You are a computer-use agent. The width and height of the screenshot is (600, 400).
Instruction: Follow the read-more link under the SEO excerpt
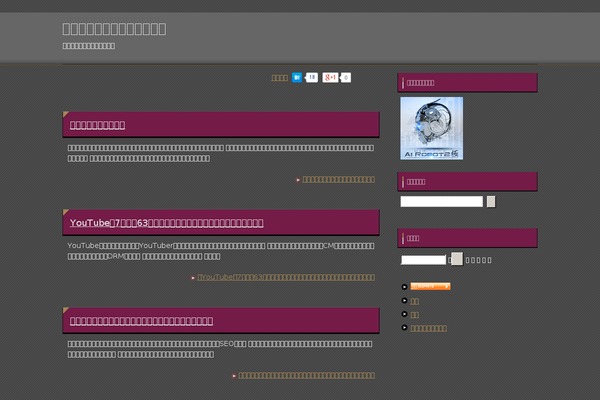(307, 376)
